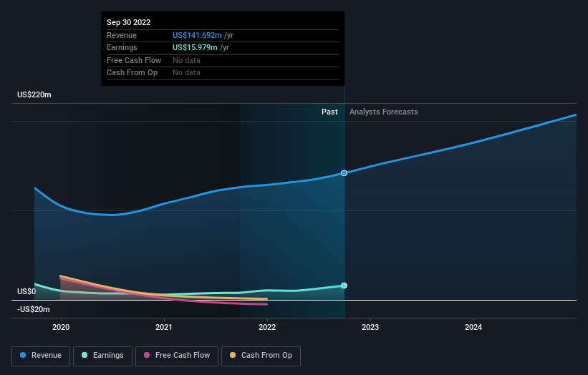Click the 2024 x-axis label
The width and height of the screenshot is (588, 375).
[x=473, y=327]
